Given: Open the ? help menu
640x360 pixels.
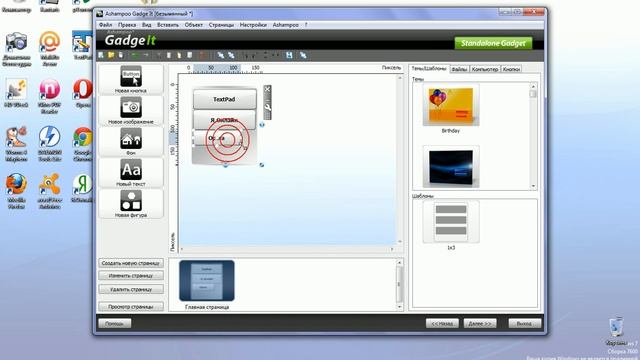Looking at the screenshot, I should click(306, 25).
